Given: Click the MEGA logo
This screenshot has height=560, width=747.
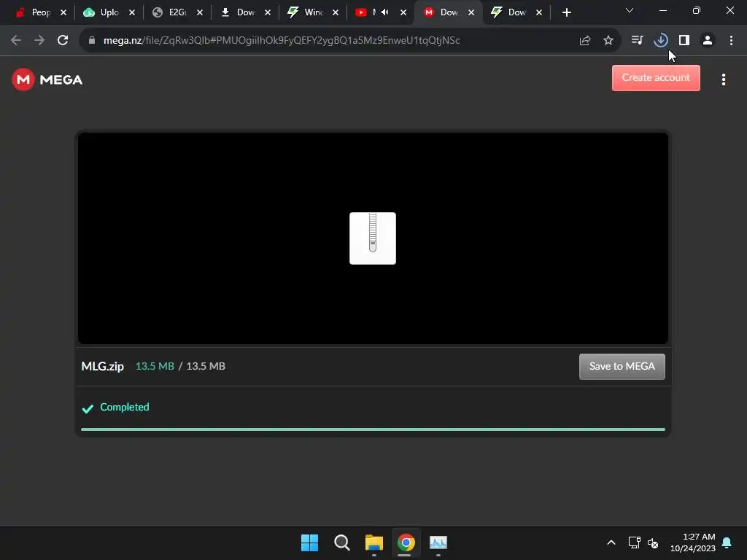Looking at the screenshot, I should pos(47,79).
